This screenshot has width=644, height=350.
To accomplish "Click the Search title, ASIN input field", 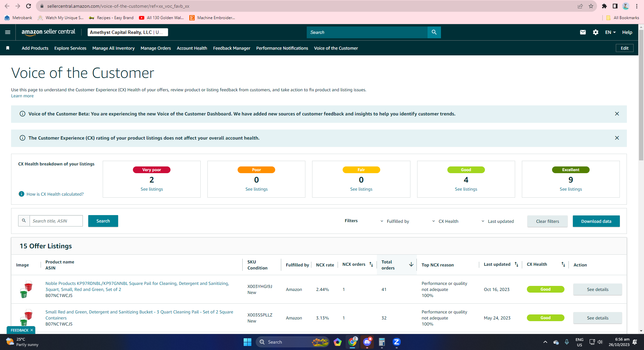I will click(56, 221).
